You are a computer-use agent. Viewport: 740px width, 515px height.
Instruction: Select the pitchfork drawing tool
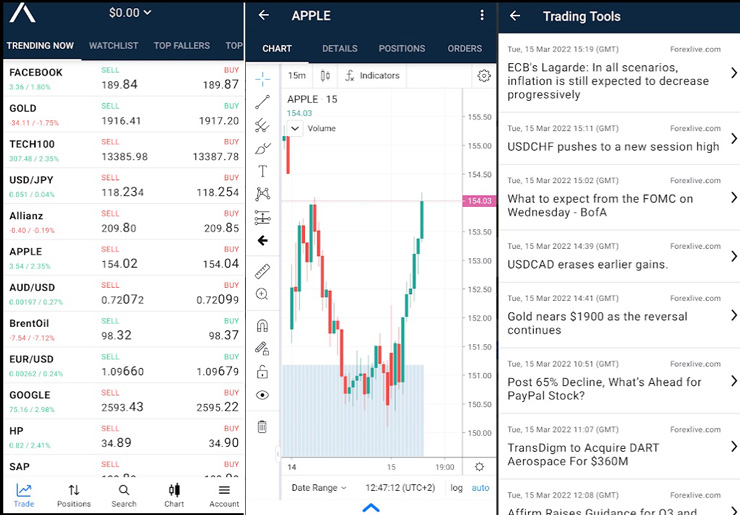tap(262, 125)
